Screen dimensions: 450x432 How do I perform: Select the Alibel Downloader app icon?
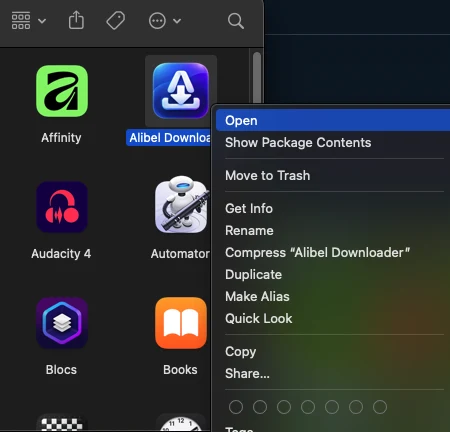coord(181,91)
